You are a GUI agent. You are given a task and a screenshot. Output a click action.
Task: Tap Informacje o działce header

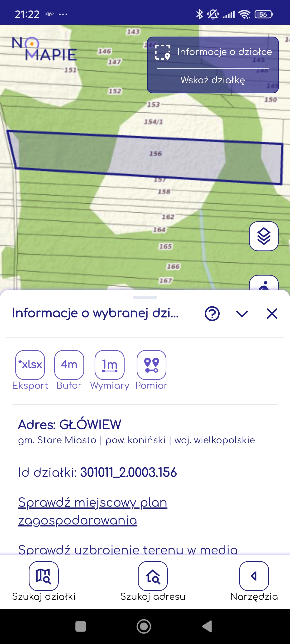tap(213, 52)
